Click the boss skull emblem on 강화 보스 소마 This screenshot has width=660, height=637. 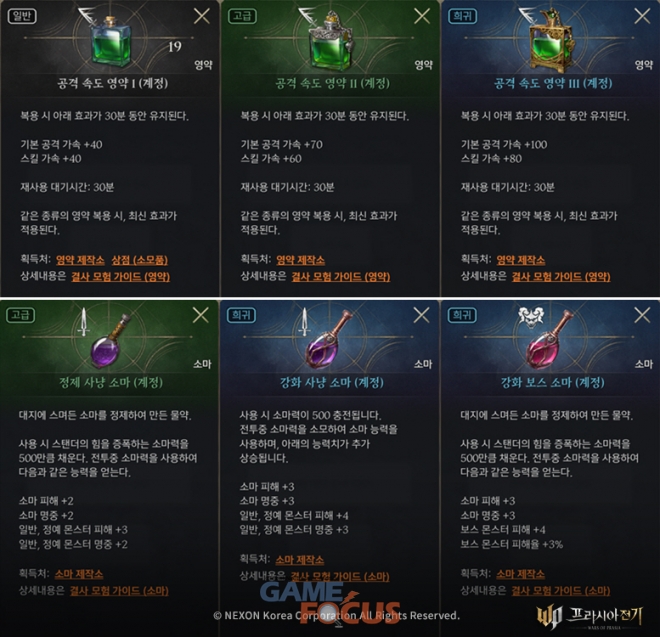click(530, 316)
